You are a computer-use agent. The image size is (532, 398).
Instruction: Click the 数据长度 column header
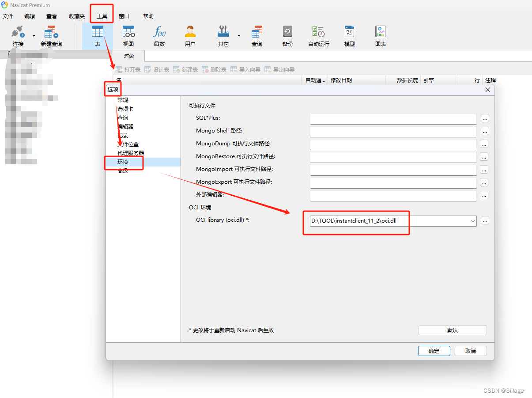[x=403, y=80]
